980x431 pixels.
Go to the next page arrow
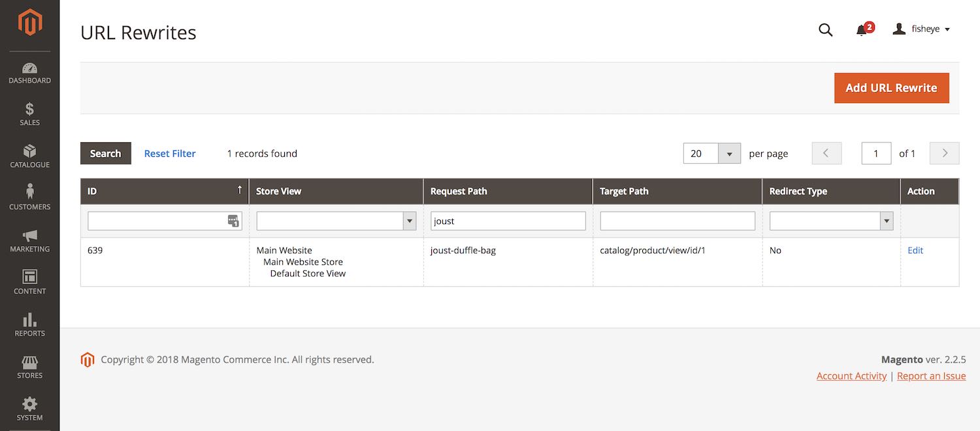tap(944, 153)
